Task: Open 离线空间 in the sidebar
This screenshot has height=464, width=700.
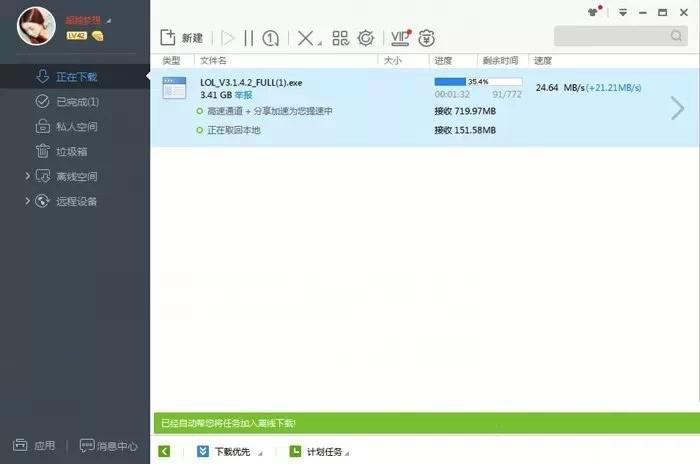Action: click(75, 176)
